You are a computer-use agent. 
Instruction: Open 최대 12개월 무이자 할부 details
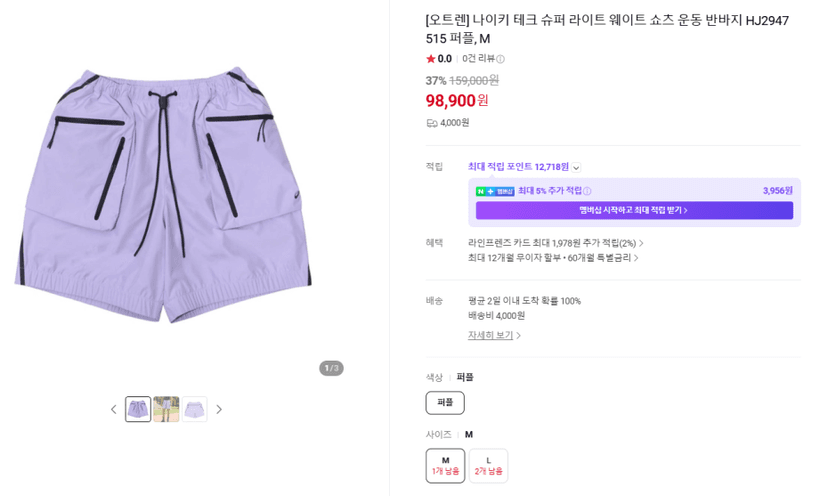point(553,258)
